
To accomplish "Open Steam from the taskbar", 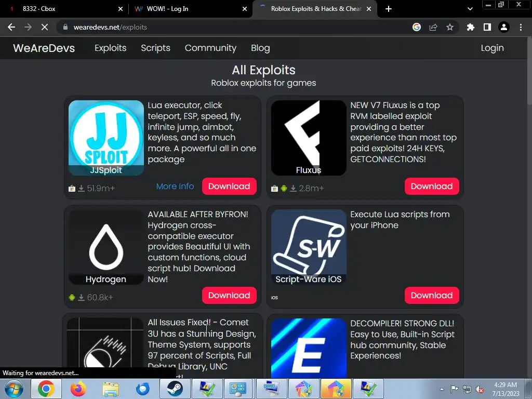I will coord(175,389).
